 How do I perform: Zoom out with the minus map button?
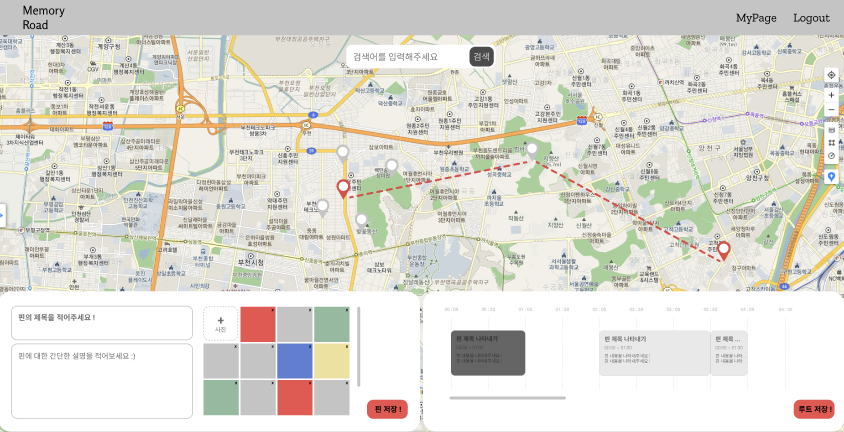pyautogui.click(x=831, y=110)
